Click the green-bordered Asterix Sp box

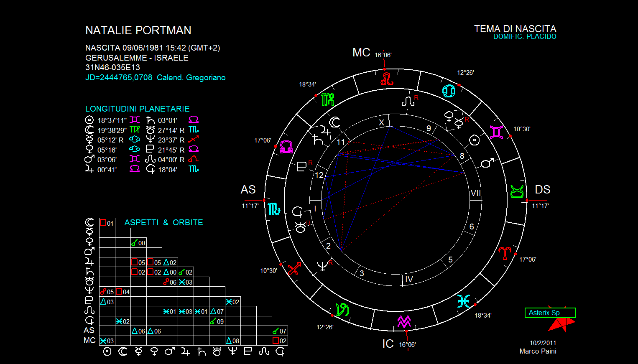pos(550,313)
